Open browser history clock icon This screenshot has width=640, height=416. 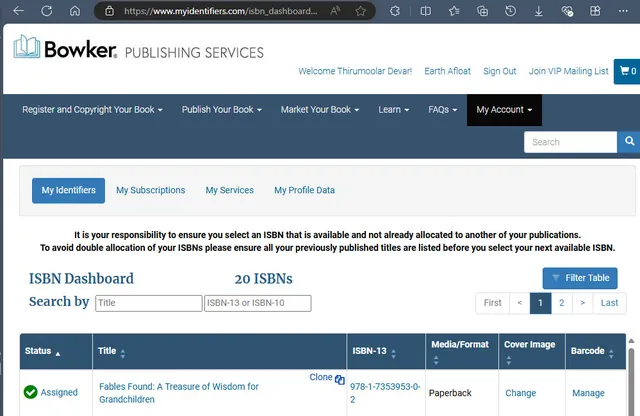(x=510, y=11)
